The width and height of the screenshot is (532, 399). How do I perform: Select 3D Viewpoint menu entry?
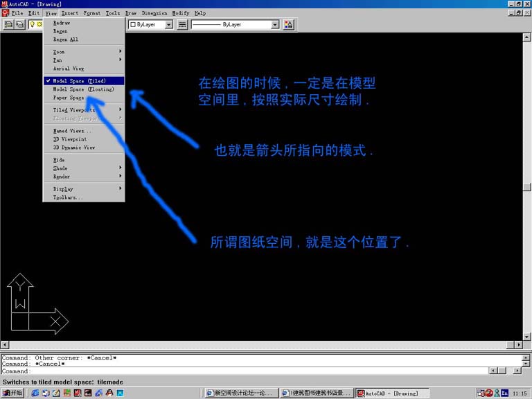pyautogui.click(x=84, y=139)
